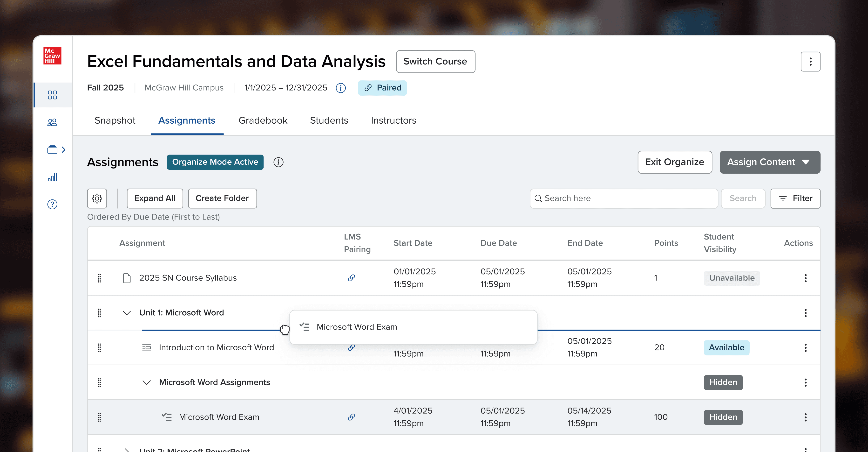Open the help question mark icon
868x452 pixels.
(52, 205)
